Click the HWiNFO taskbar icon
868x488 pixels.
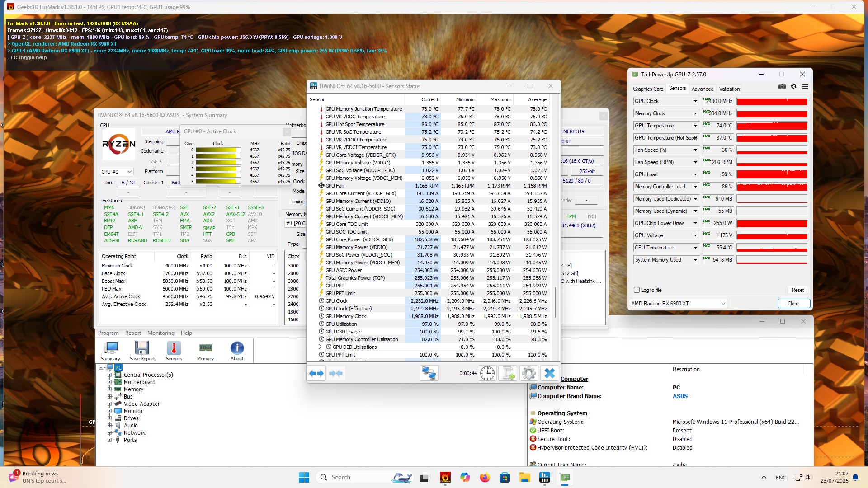tap(545, 477)
